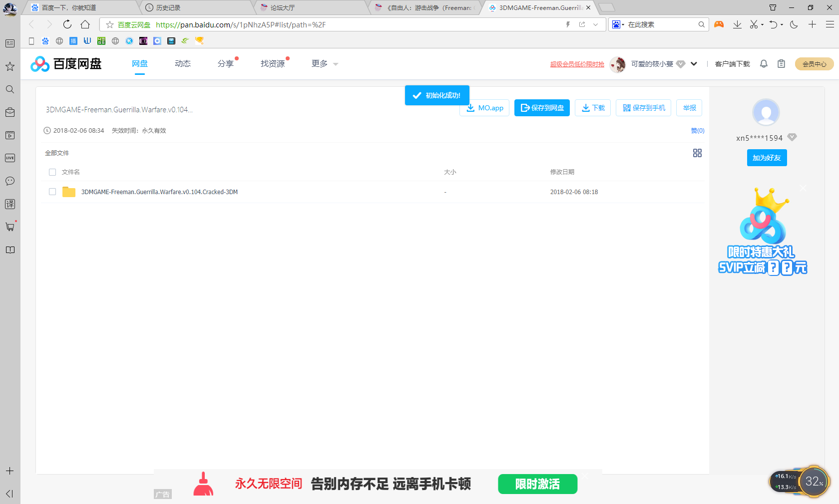Image resolution: width=839 pixels, height=504 pixels.
Task: Click the scissors screenshot tool icon
Action: tap(754, 24)
